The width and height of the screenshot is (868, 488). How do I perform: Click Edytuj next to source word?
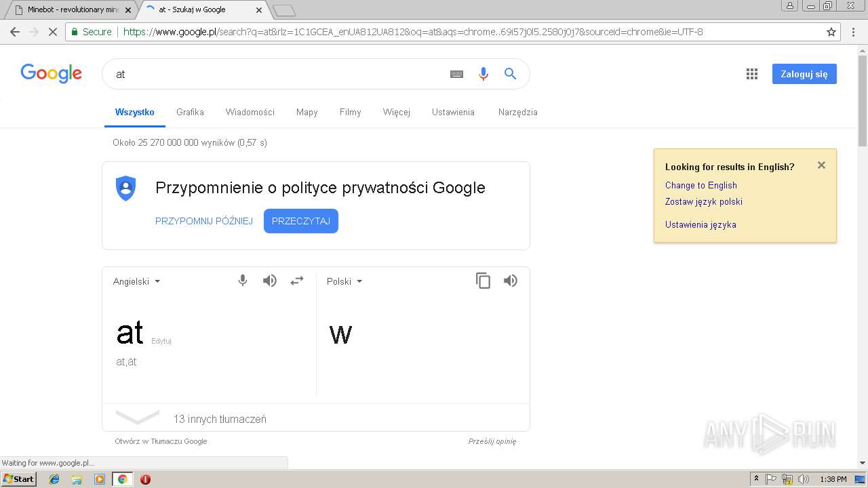coord(161,341)
